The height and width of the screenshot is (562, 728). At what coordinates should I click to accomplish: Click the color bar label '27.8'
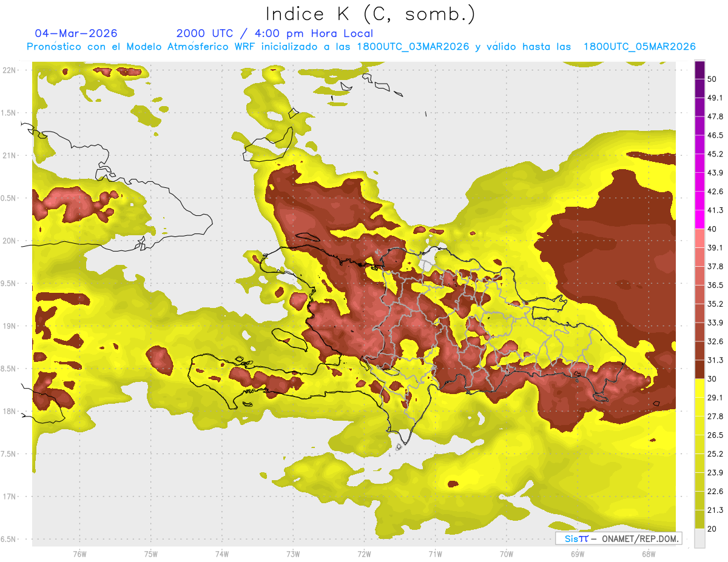(715, 416)
